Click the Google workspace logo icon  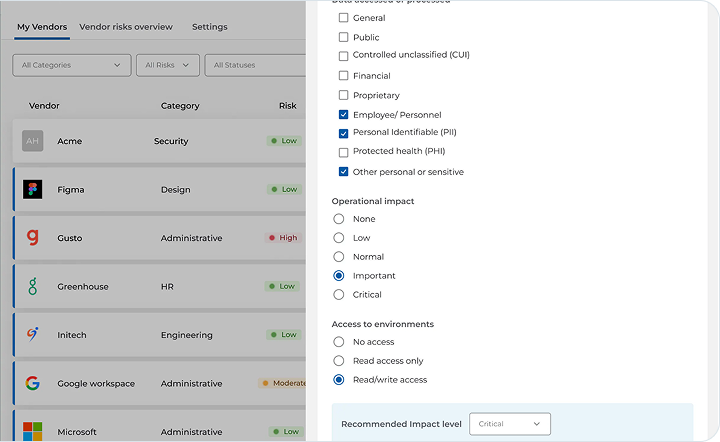point(33,383)
